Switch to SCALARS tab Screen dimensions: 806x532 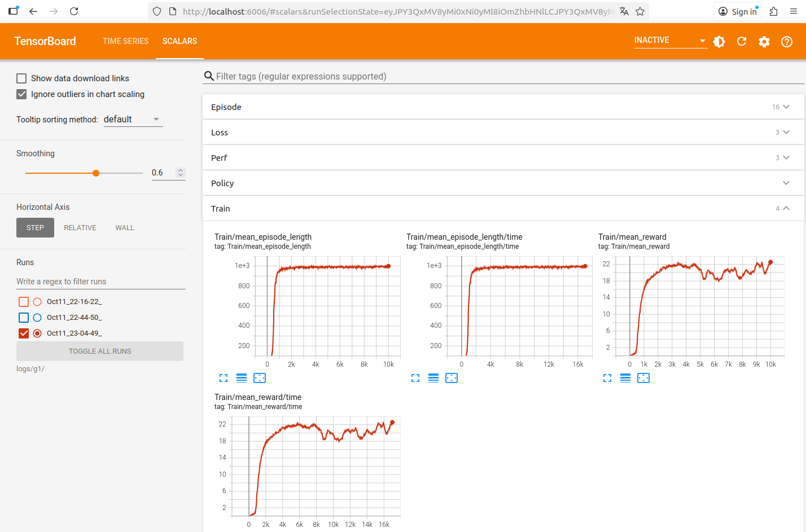(180, 41)
